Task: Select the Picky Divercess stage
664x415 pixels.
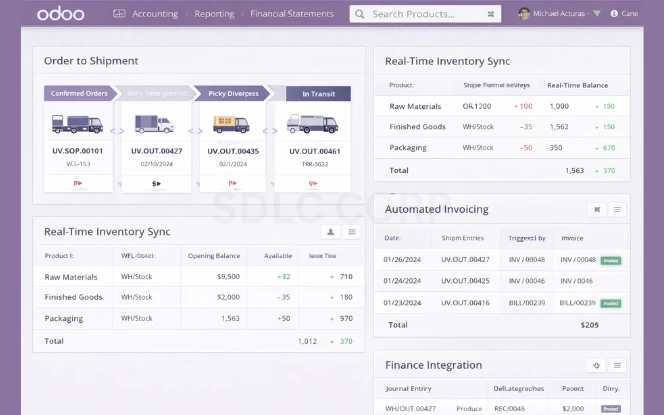Action: (x=233, y=93)
